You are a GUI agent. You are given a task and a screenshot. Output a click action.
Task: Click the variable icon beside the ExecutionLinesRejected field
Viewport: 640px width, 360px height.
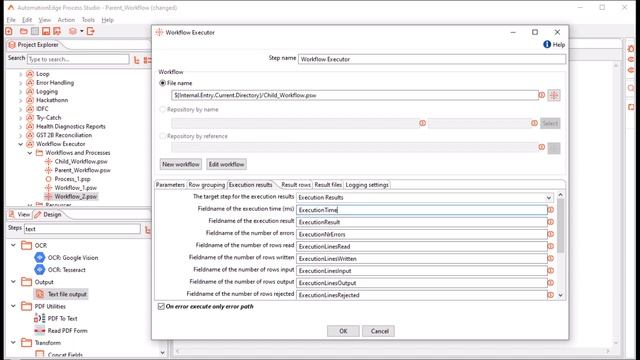pos(551,295)
